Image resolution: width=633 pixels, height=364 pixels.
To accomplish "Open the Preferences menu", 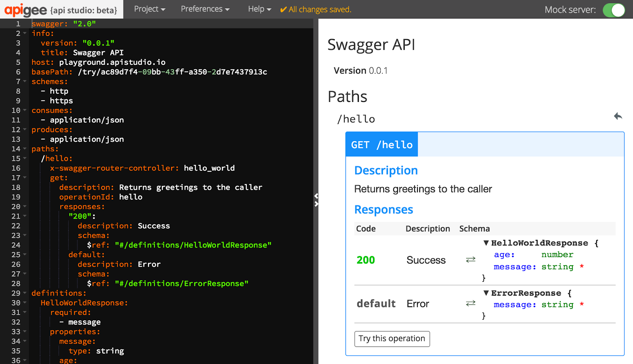I will pyautogui.click(x=205, y=9).
